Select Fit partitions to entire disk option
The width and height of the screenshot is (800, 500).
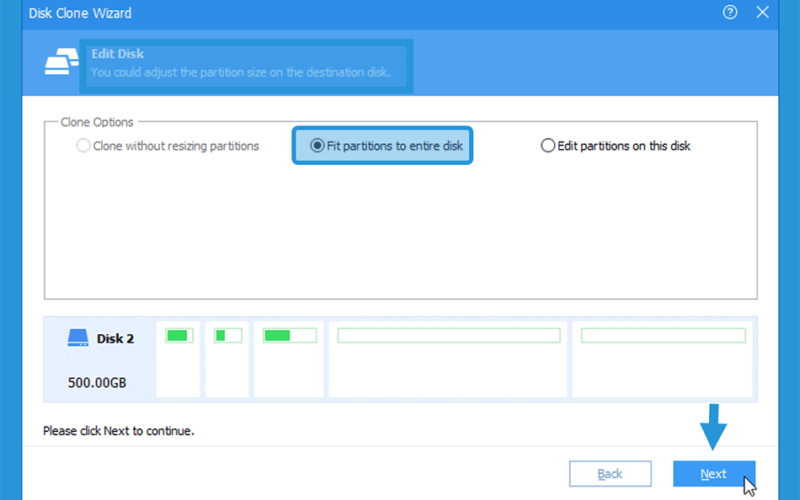coord(386,146)
